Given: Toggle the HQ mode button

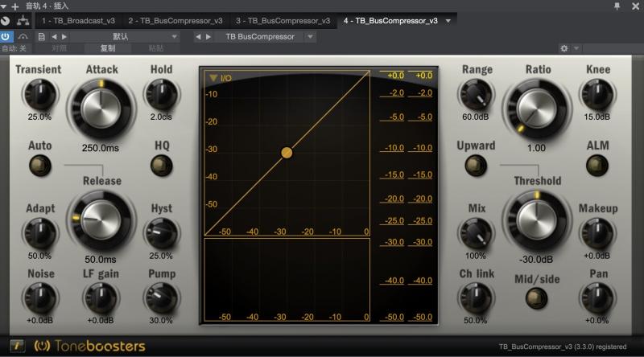Looking at the screenshot, I should [162, 166].
